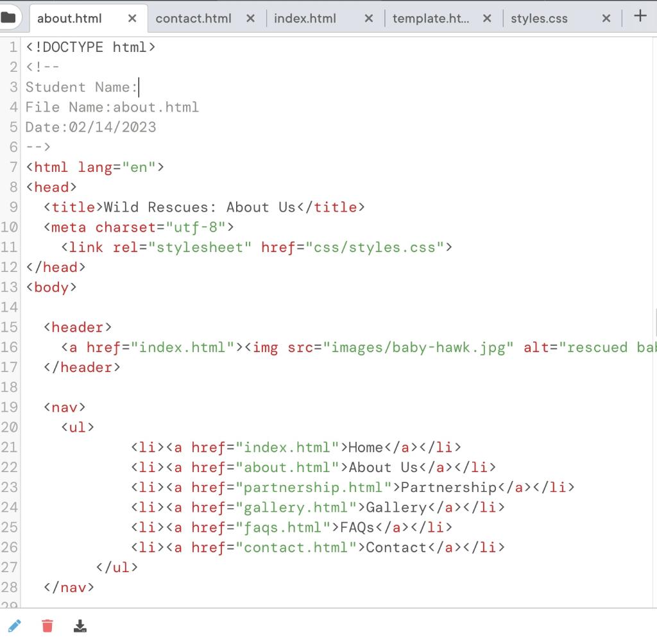This screenshot has width=657, height=644.
Task: Open a new tab with the plus icon
Action: (x=640, y=17)
